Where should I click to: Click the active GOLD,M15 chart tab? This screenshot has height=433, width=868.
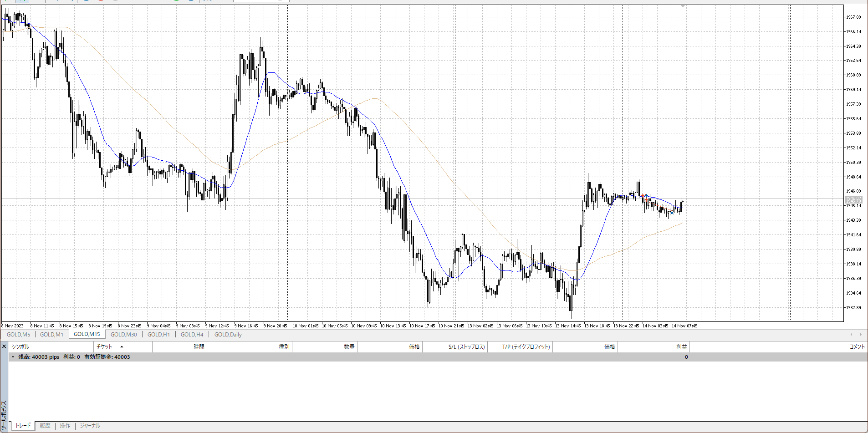click(87, 334)
